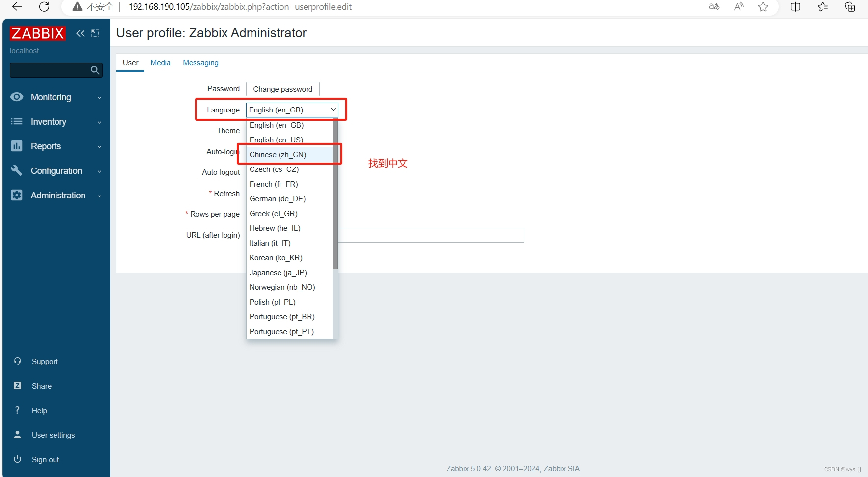Click the browser address bar URL
This screenshot has width=868, height=477.
click(x=240, y=7)
